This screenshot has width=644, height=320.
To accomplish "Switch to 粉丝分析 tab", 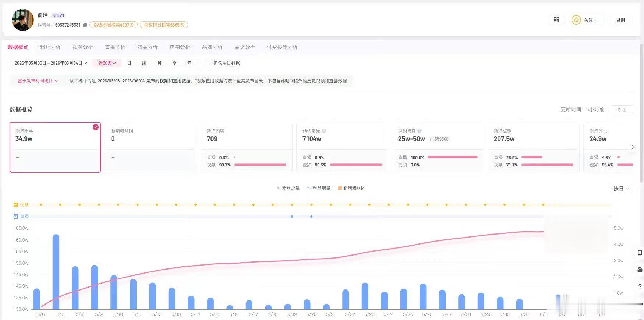I will [x=50, y=47].
